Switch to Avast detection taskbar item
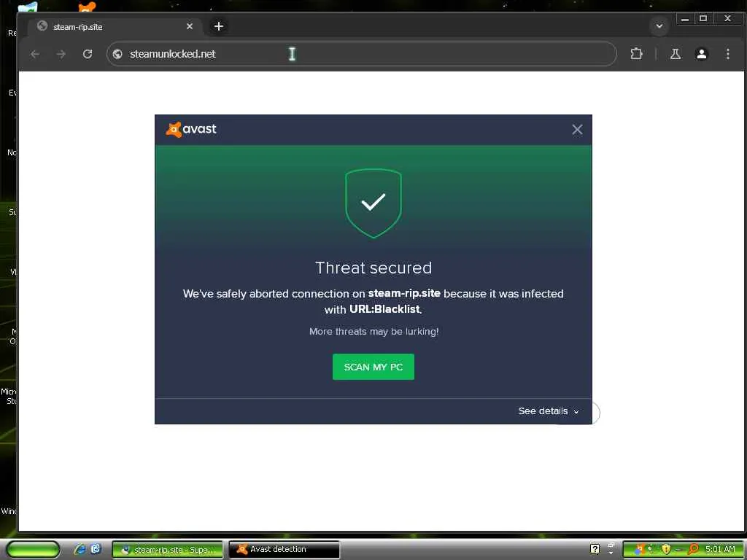The width and height of the screenshot is (747, 560). [x=285, y=549]
